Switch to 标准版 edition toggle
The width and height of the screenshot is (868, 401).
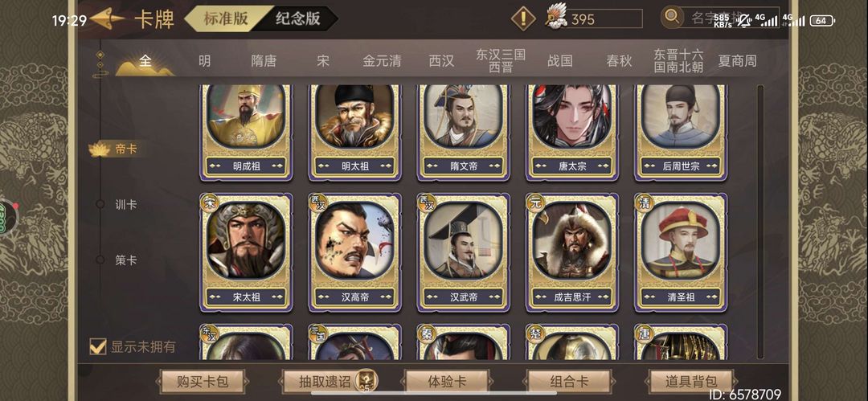pyautogui.click(x=227, y=18)
